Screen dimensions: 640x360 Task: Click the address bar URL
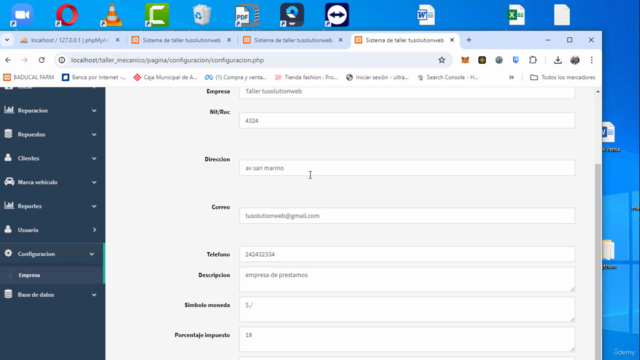pyautogui.click(x=167, y=60)
